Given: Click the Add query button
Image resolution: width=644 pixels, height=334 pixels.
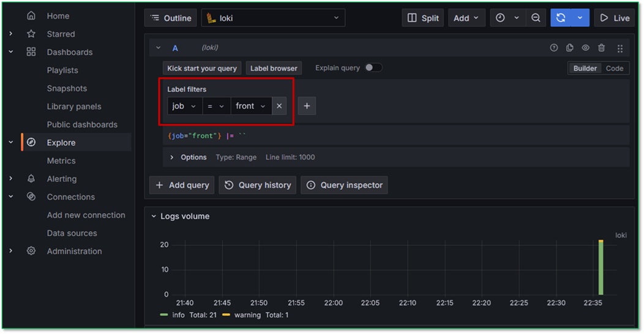Looking at the screenshot, I should point(182,185).
